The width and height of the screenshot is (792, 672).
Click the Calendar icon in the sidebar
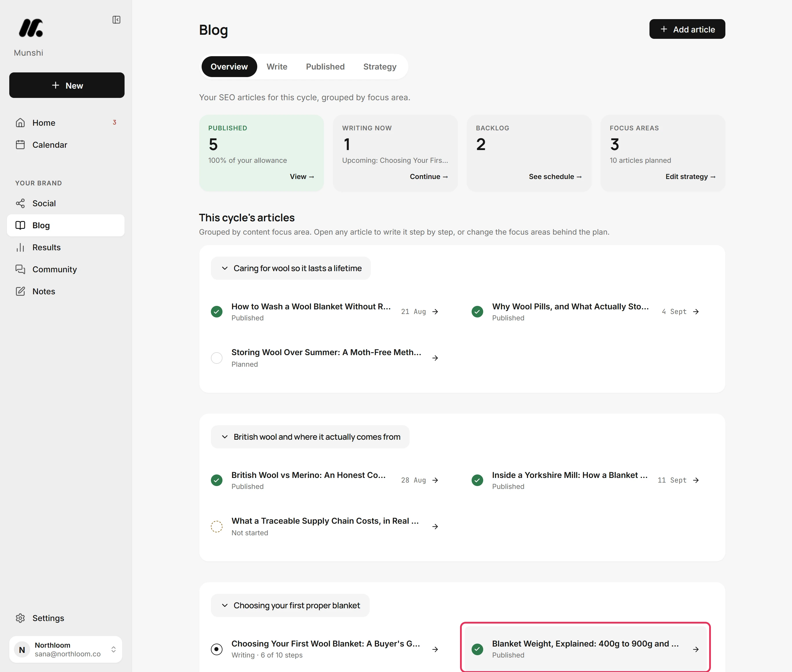point(20,145)
